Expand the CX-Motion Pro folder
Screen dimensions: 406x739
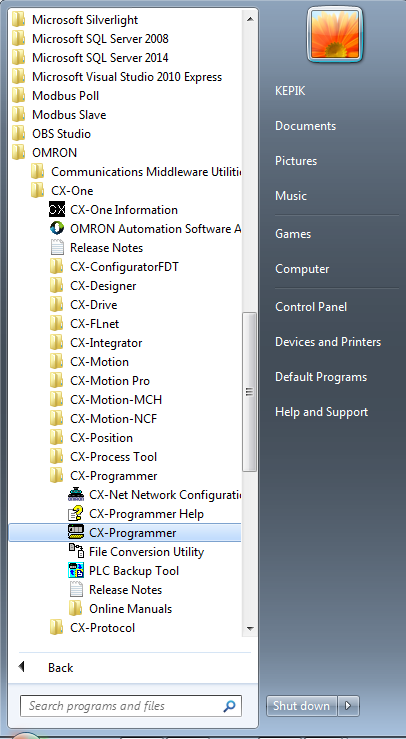coord(100,380)
